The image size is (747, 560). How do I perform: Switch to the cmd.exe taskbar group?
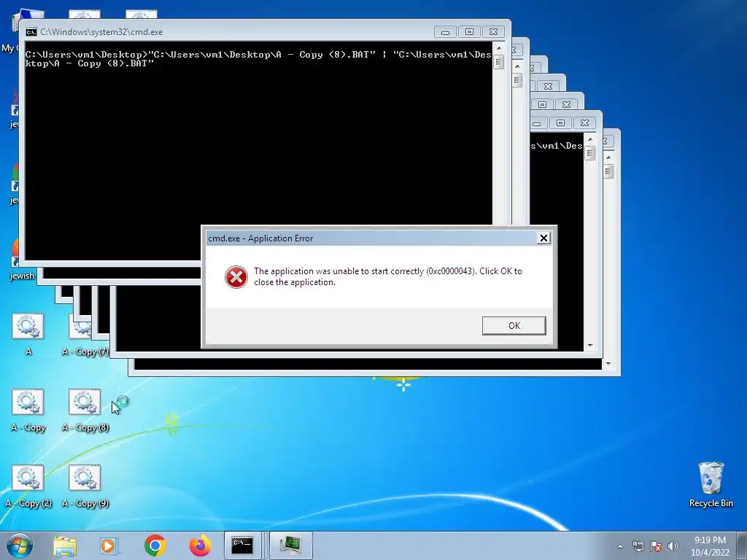coord(244,545)
